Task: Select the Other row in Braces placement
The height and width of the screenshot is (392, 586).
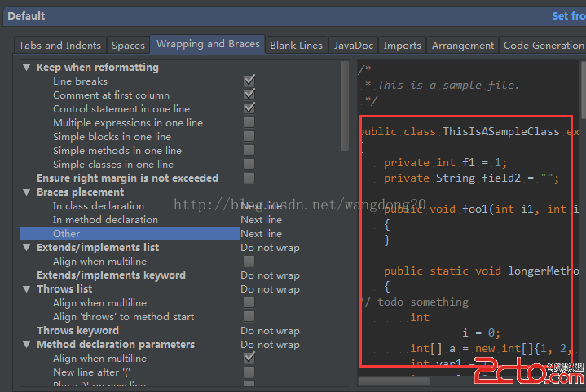Action: (130, 234)
